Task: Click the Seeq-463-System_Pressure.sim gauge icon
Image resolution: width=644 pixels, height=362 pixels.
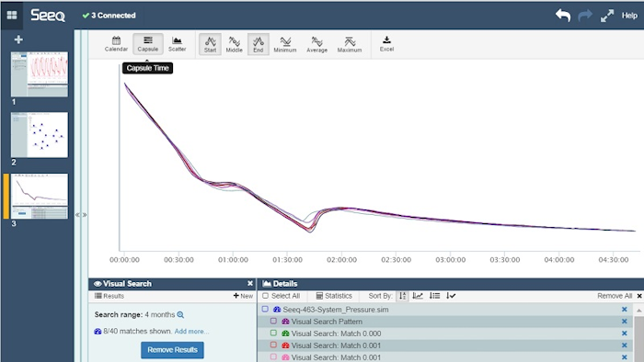Action: 277,310
